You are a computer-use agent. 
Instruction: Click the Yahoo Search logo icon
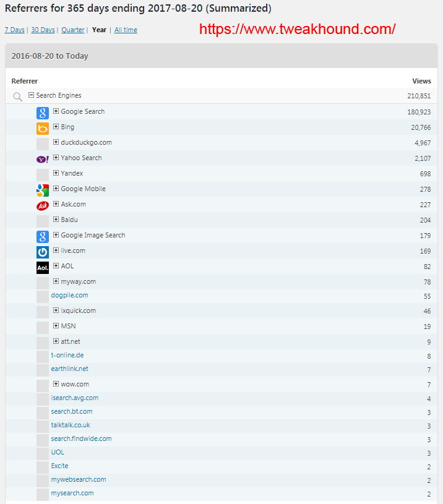tap(43, 159)
